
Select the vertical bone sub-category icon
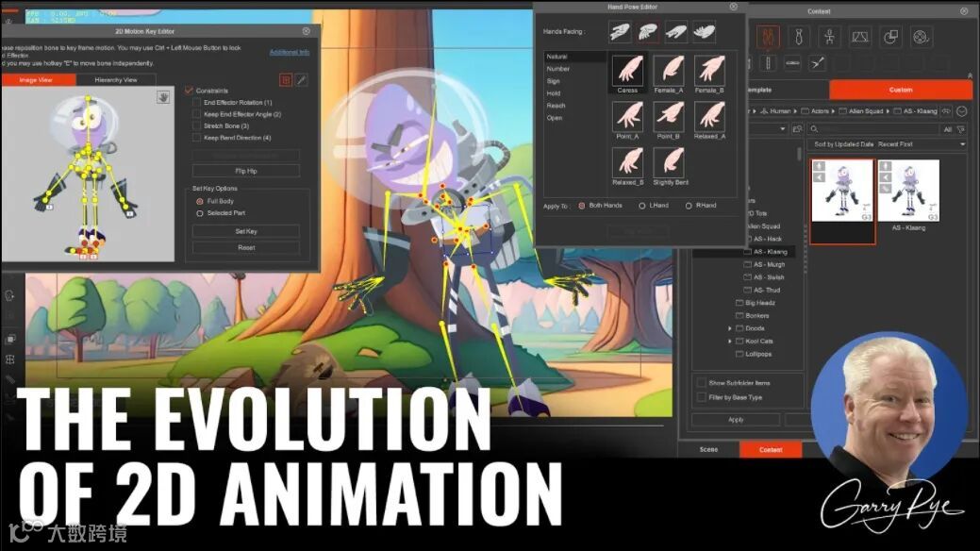pos(768,63)
